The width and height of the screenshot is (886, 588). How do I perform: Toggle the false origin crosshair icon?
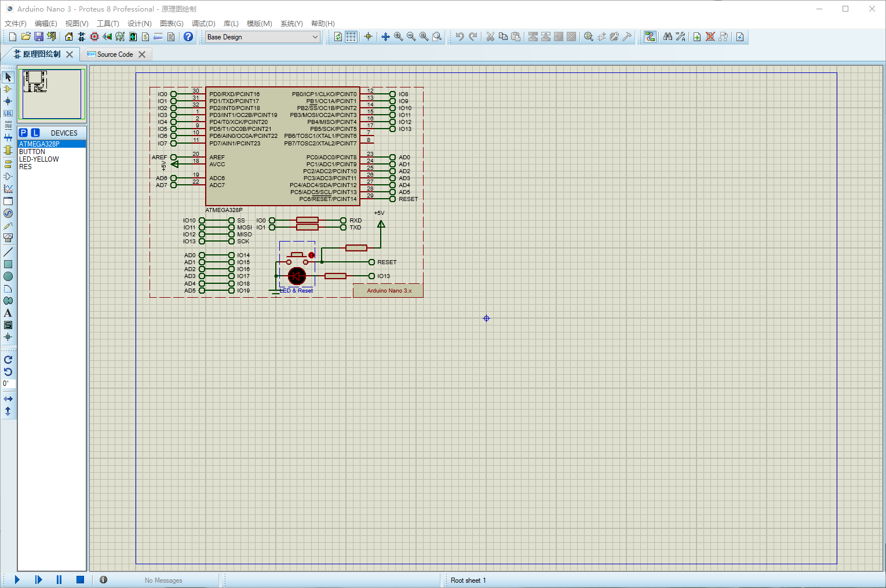coord(368,36)
